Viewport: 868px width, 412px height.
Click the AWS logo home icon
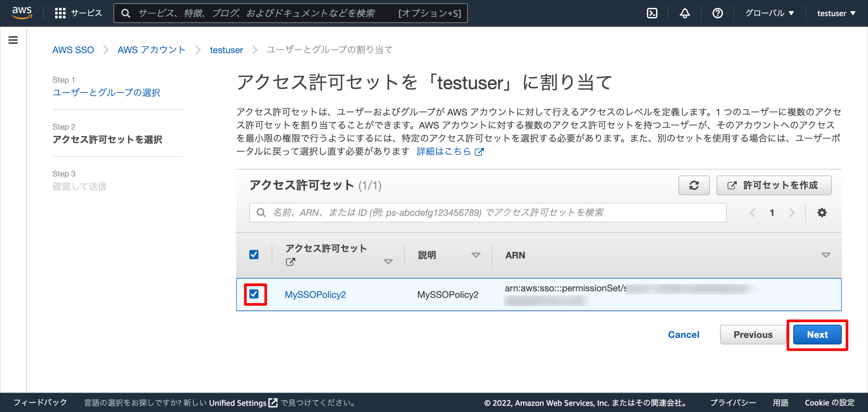point(22,13)
